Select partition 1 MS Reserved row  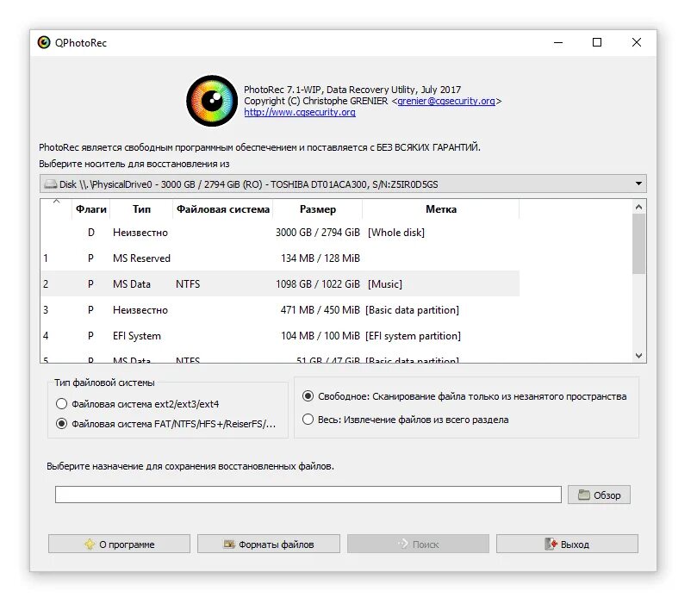click(x=280, y=258)
